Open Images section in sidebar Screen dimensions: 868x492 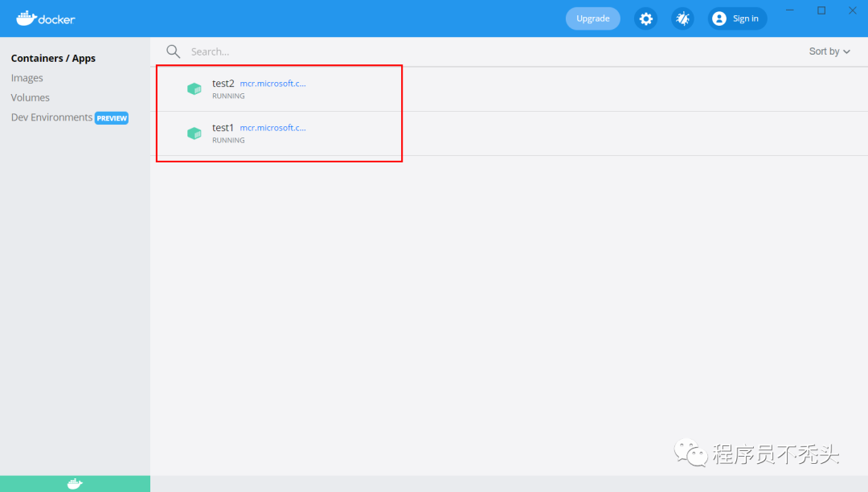pyautogui.click(x=27, y=78)
